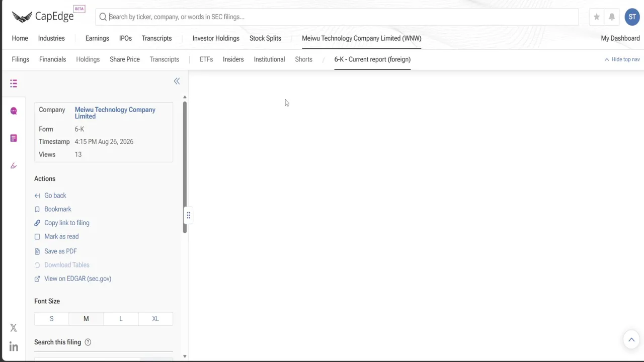Open the filing outline list icon in sidebar
The height and width of the screenshot is (362, 644).
point(14,83)
